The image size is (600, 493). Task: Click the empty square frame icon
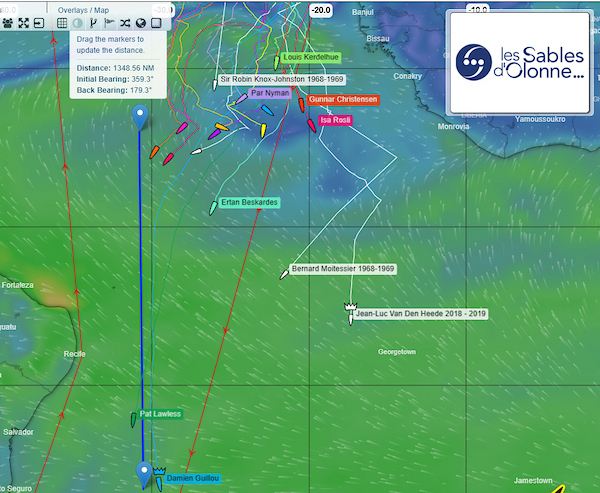156,23
